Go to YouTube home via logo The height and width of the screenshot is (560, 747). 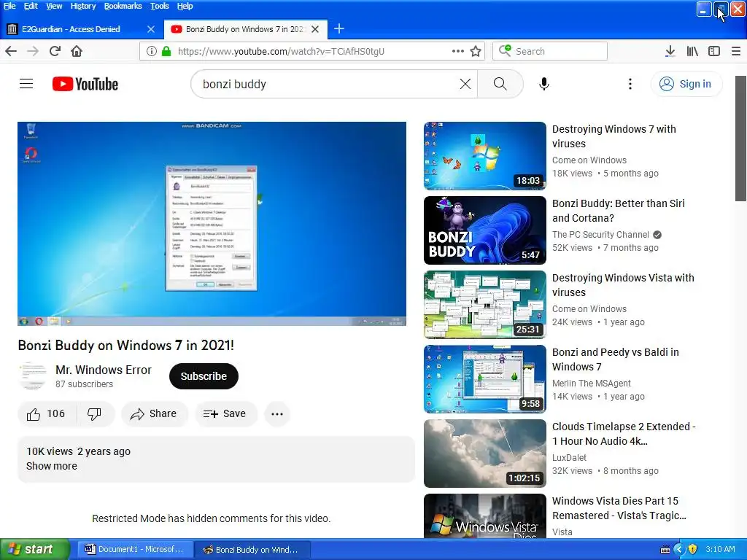[85, 85]
